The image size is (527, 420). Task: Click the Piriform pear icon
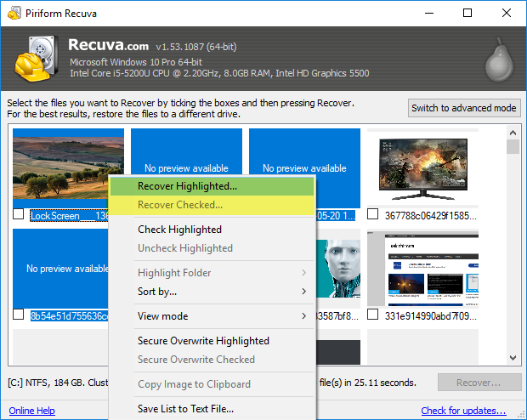point(499,60)
